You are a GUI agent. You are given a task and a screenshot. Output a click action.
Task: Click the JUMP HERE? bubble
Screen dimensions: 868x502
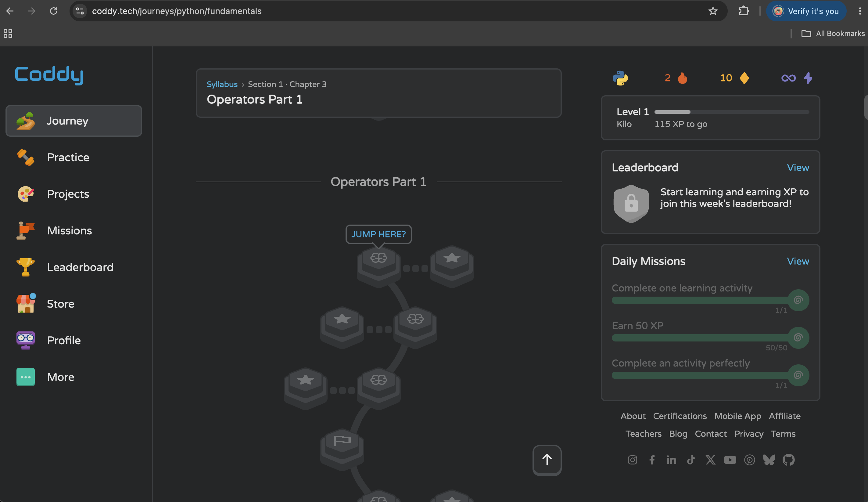pyautogui.click(x=378, y=234)
